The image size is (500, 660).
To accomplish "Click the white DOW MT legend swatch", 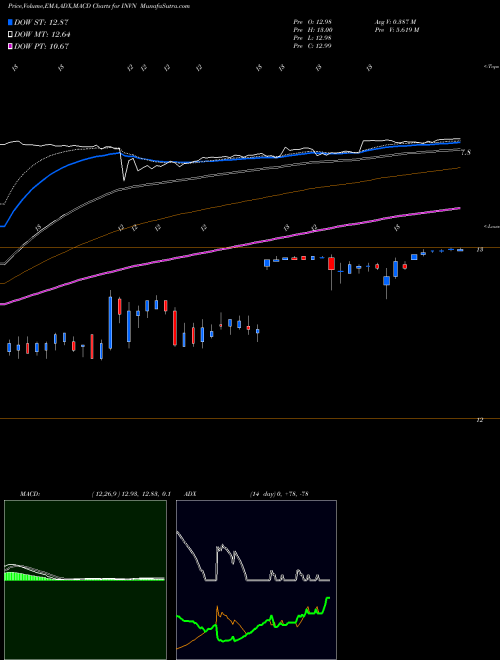I will coord(10,35).
